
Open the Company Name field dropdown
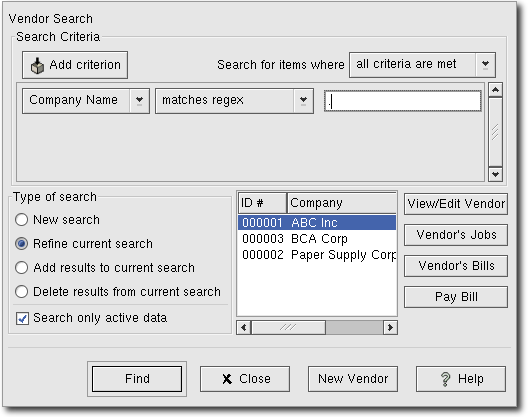[x=86, y=101]
